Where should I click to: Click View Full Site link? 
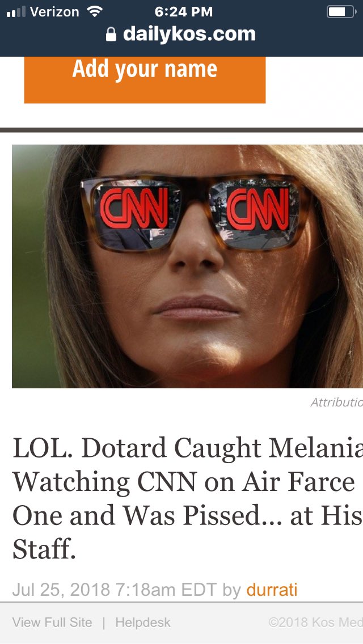coord(52,622)
